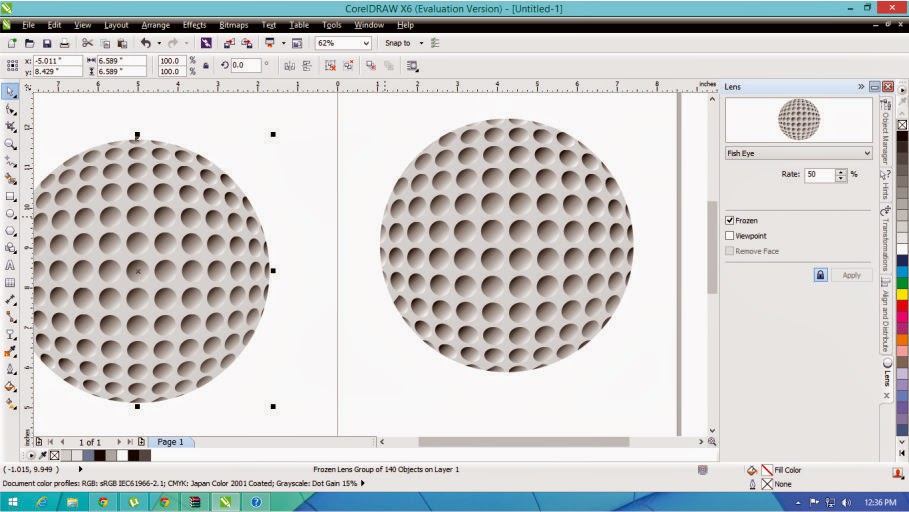This screenshot has height=512, width=909.
Task: Select the Color Eyedropper tool
Action: [10, 351]
